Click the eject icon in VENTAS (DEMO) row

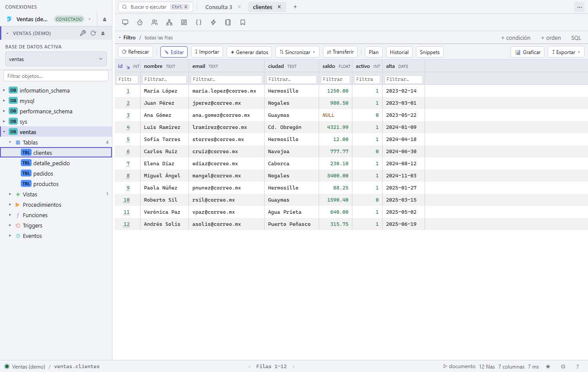tap(103, 33)
